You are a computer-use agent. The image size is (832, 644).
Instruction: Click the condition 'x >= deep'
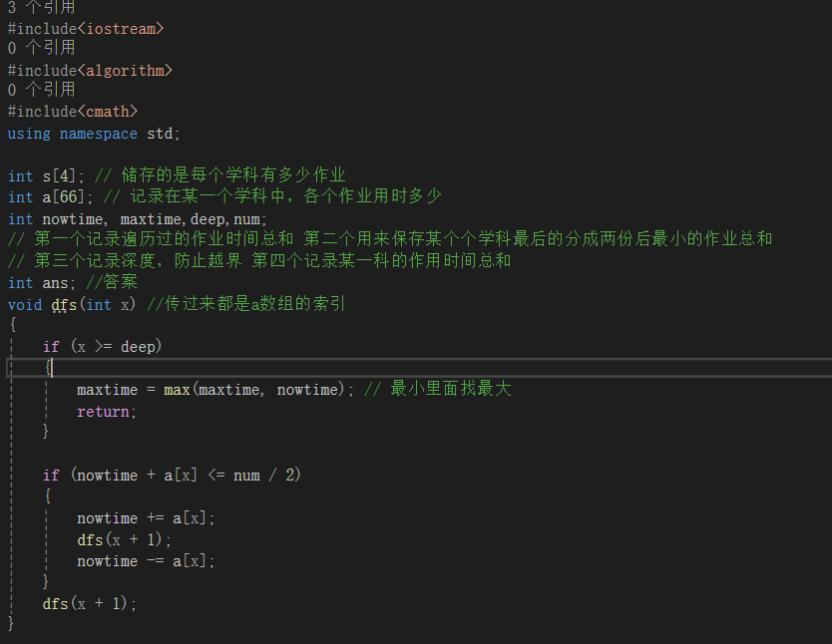click(x=116, y=347)
